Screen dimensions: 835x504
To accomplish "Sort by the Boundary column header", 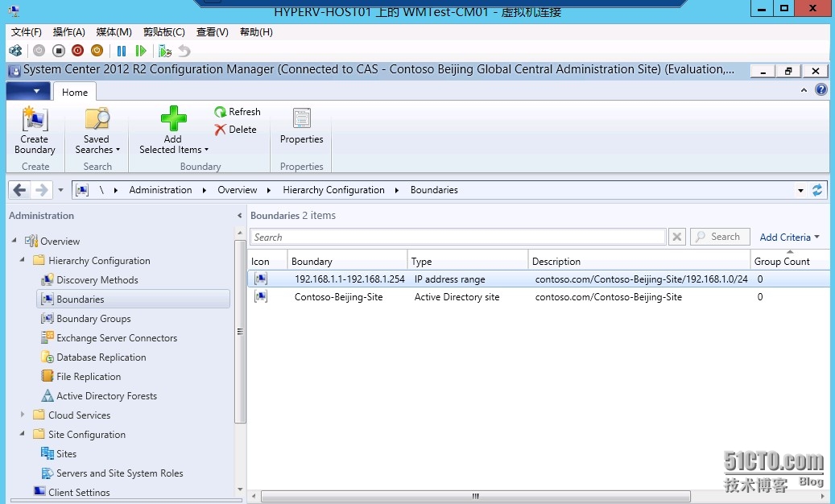I will click(347, 262).
